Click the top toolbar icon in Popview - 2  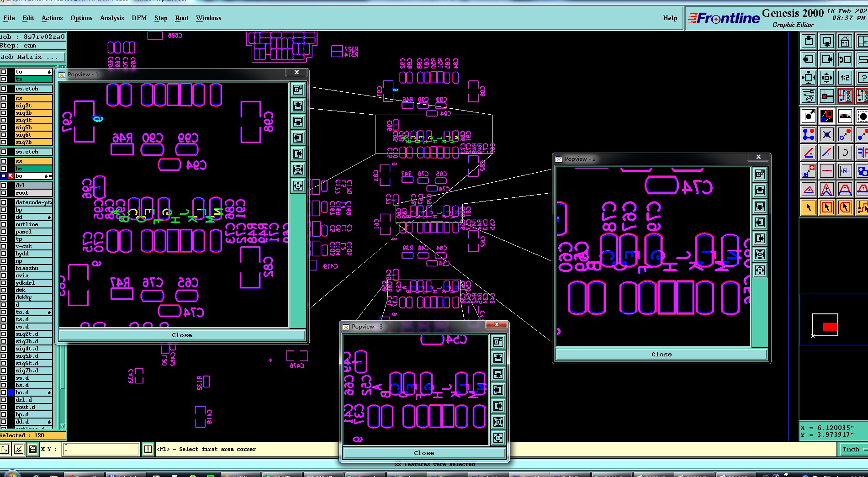coord(760,175)
